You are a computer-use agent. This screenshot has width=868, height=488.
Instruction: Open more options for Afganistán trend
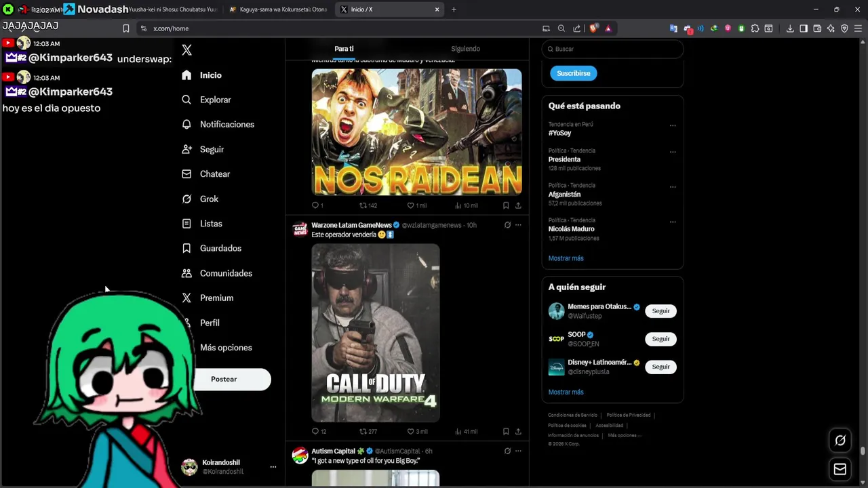[x=673, y=187]
